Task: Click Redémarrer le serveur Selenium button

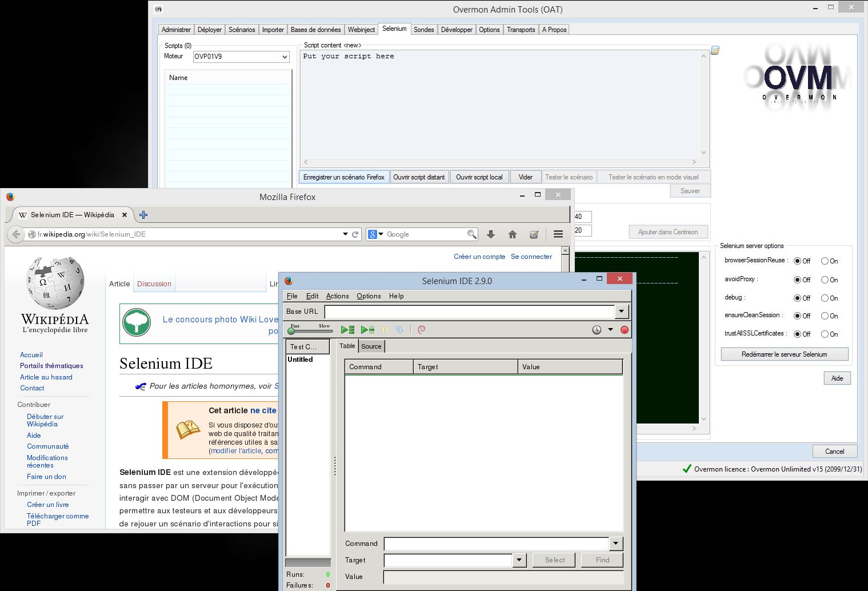Action: pos(784,354)
